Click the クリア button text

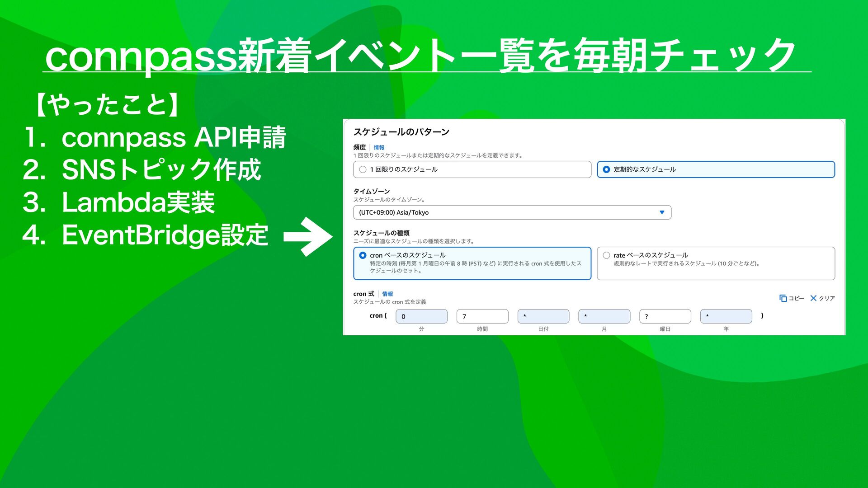click(x=827, y=298)
